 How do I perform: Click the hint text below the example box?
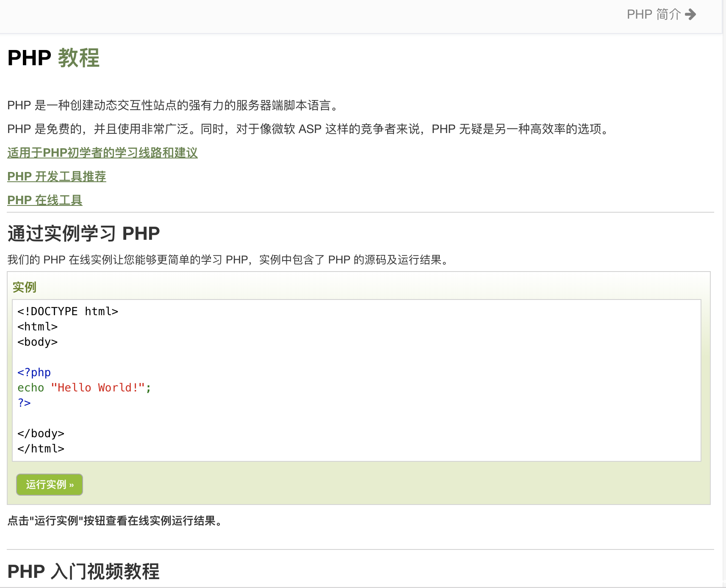click(x=115, y=521)
